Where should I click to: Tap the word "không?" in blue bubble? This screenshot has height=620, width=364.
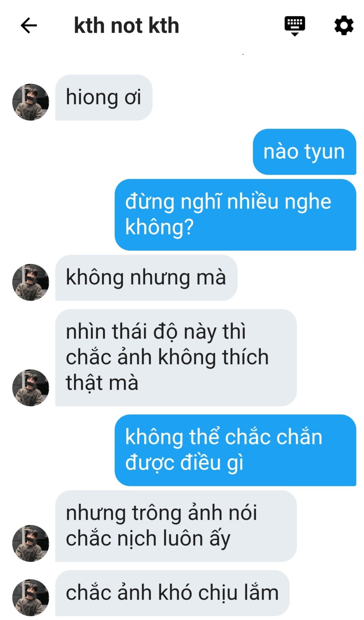tap(159, 227)
